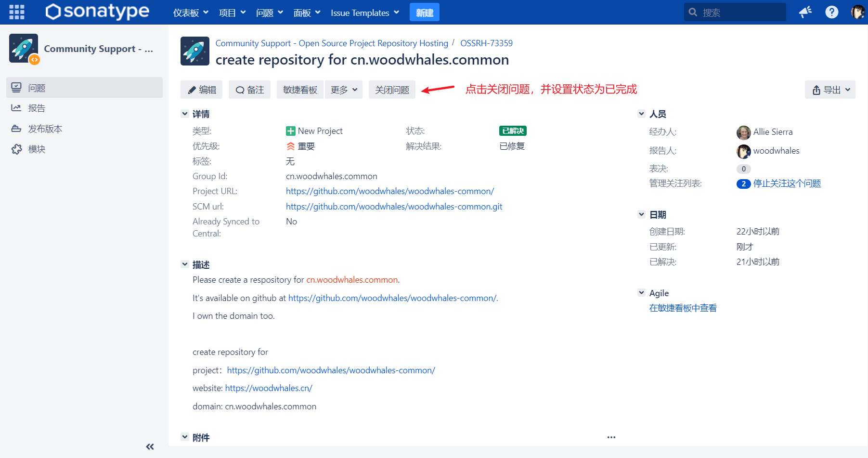
Task: Collapse the sidebar with double chevron
Action: (150, 446)
